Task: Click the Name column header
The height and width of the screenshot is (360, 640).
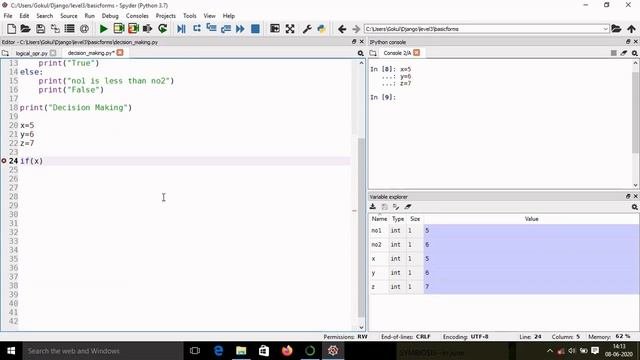Action: tap(379, 219)
